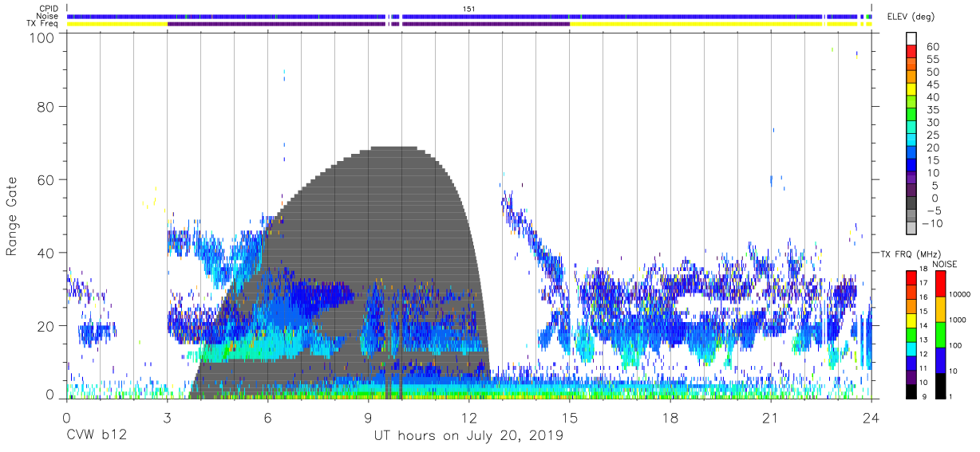
Task: Click the noise 10 blue swatch
Action: pos(942,360)
